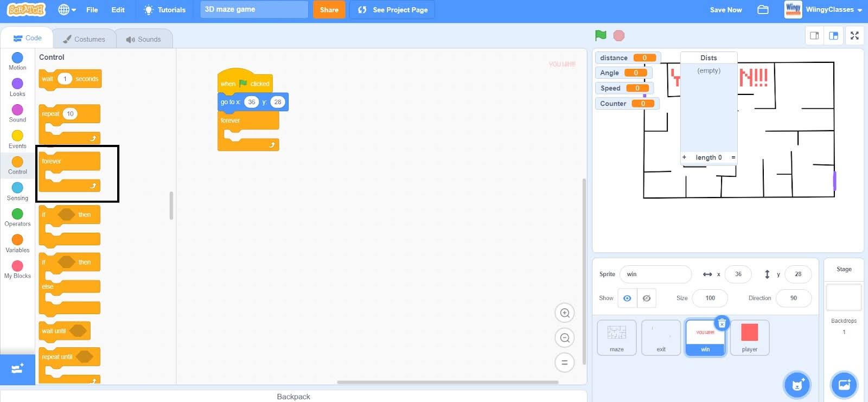868x402 pixels.
Task: Click the red stop button
Action: 618,35
